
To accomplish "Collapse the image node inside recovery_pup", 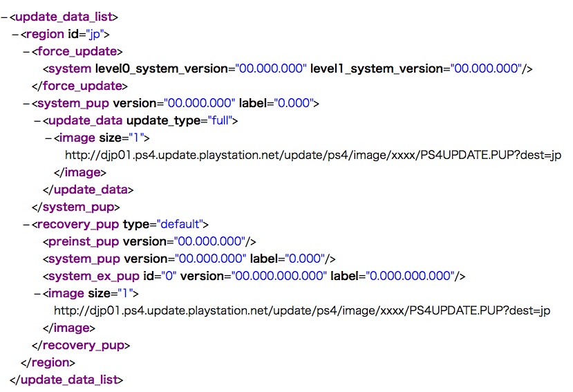I will [37, 293].
